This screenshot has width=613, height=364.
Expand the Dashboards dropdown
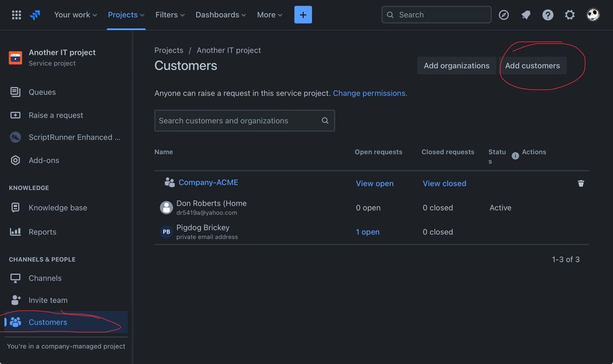click(x=221, y=15)
